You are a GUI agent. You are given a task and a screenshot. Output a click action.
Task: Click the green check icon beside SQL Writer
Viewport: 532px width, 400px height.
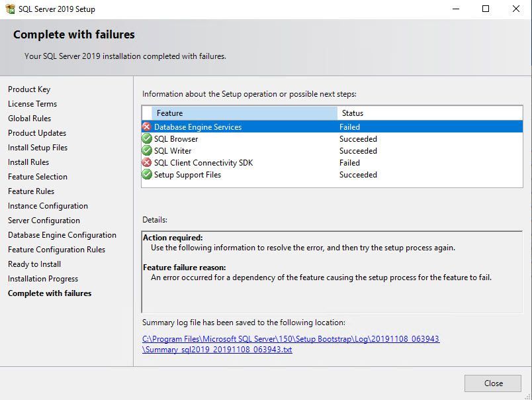147,151
